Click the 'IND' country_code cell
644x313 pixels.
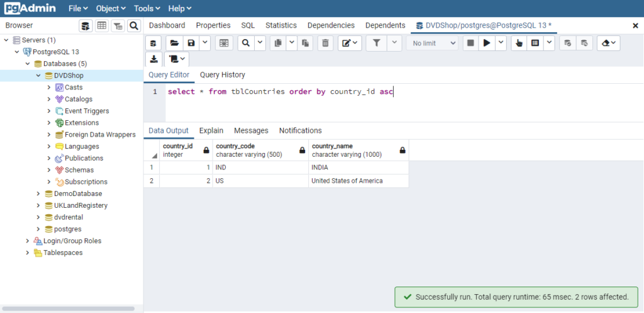click(x=260, y=168)
